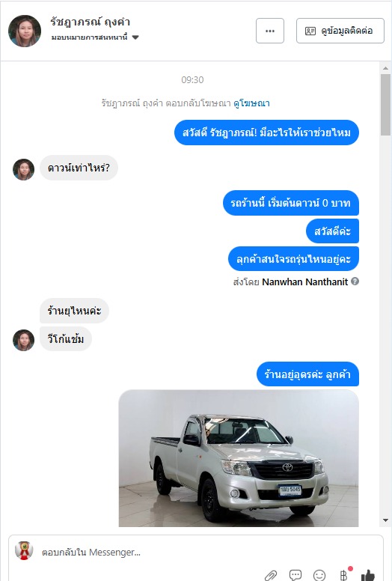The image size is (392, 581).
Task: Open the customer profile picture in header
Action: coord(25,31)
